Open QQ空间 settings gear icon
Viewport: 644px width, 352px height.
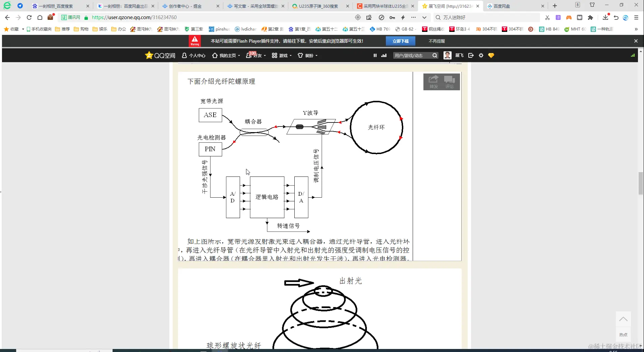(481, 55)
